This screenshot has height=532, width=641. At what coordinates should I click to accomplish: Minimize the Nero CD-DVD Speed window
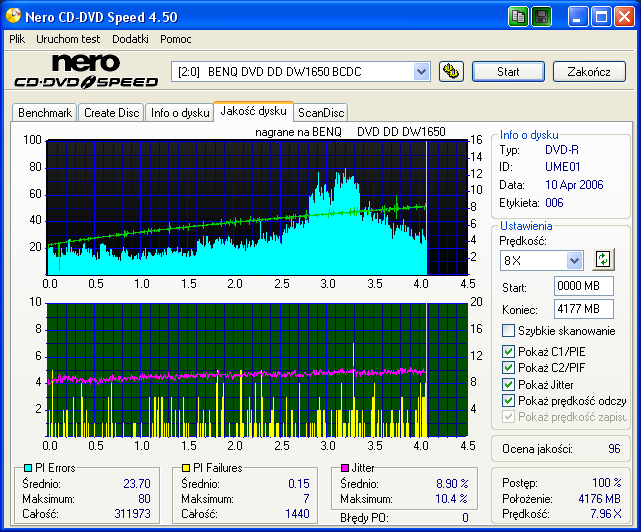(577, 17)
